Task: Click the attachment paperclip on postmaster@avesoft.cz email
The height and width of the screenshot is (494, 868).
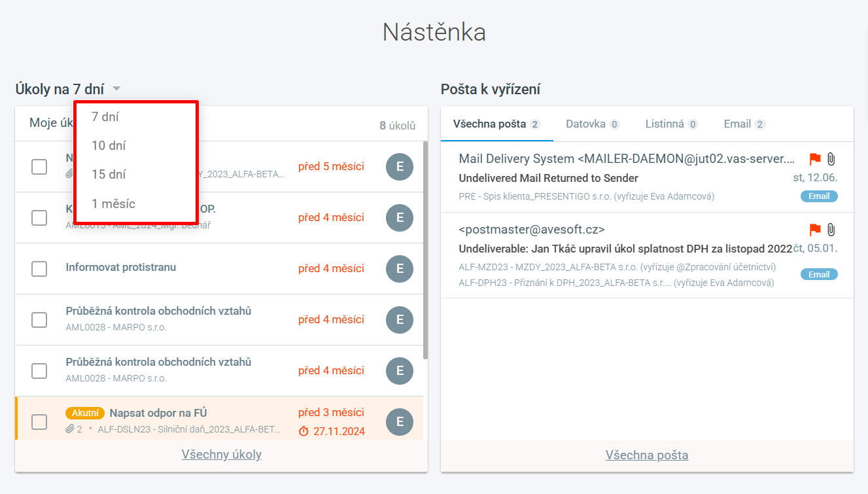Action: 831,230
